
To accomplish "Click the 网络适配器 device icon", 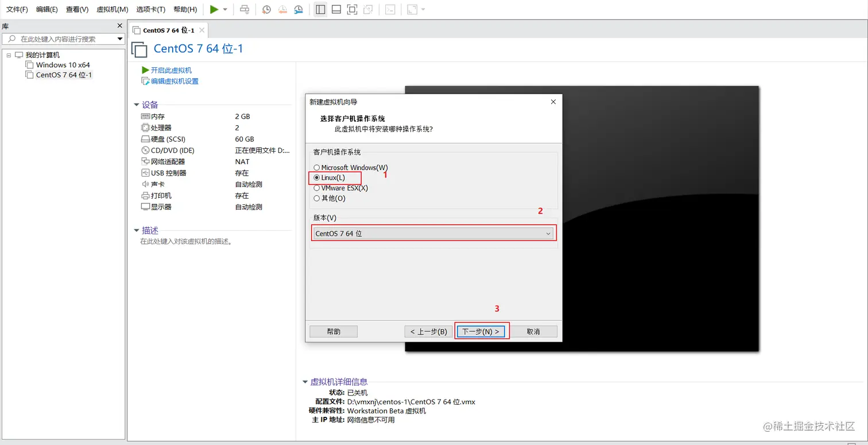I will pos(145,161).
